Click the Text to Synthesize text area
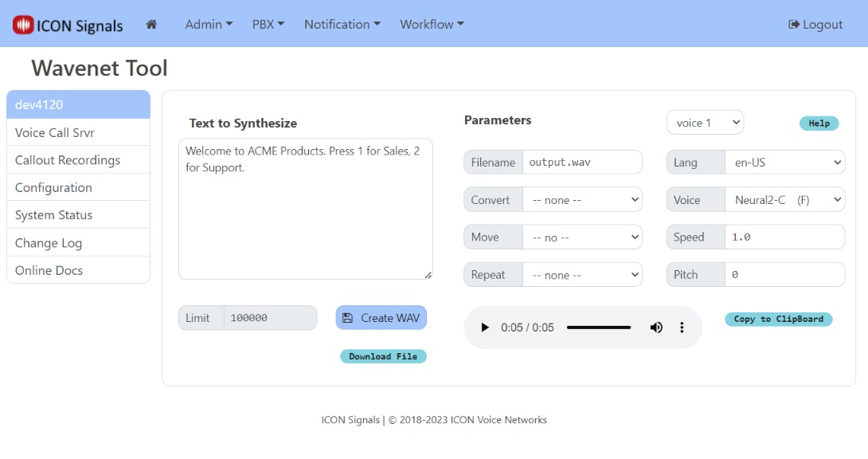 point(306,207)
